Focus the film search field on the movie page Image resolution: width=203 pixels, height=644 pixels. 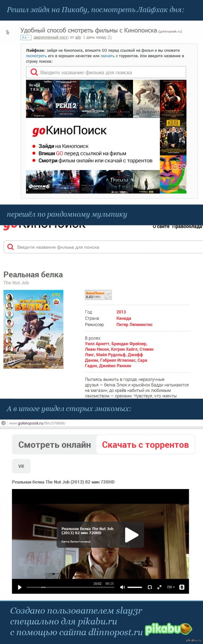coord(103,247)
